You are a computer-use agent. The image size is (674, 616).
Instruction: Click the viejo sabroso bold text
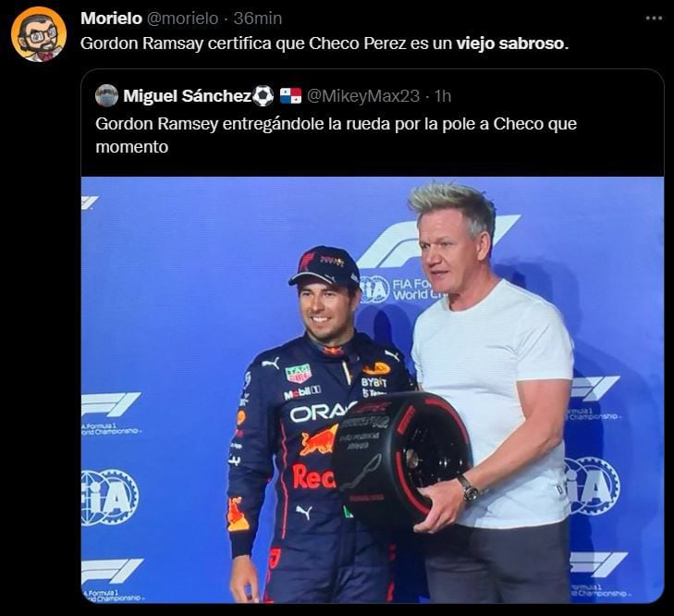point(509,43)
